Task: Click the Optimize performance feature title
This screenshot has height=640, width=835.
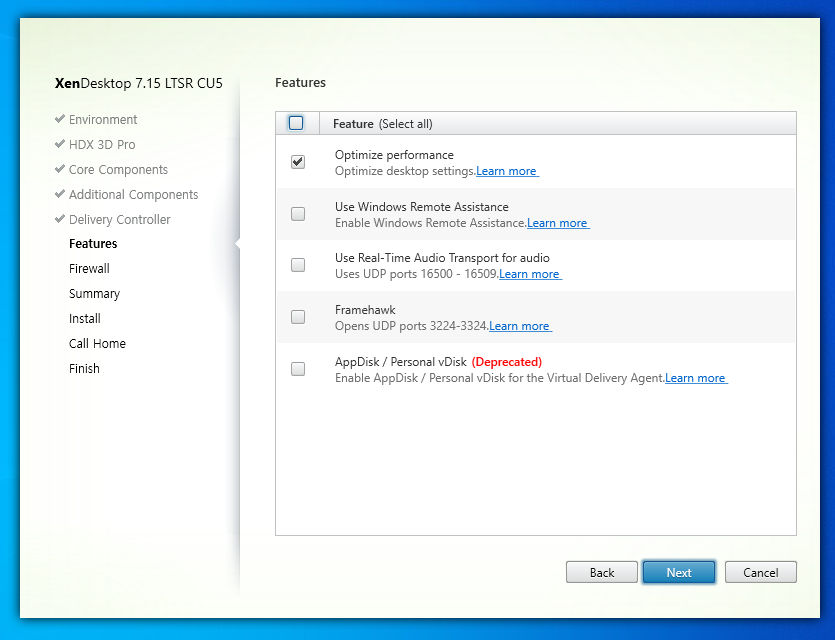Action: pos(394,155)
